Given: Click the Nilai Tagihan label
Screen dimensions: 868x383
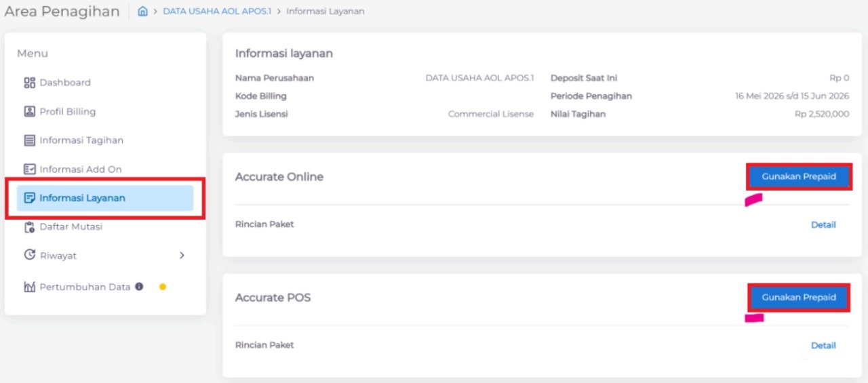Looking at the screenshot, I should 578,114.
